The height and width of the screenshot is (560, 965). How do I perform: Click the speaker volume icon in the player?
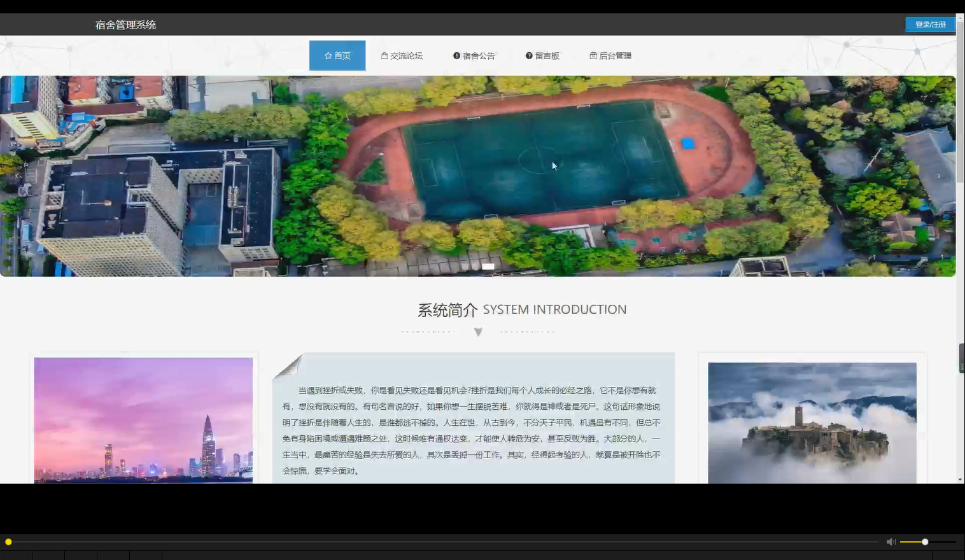(890, 542)
